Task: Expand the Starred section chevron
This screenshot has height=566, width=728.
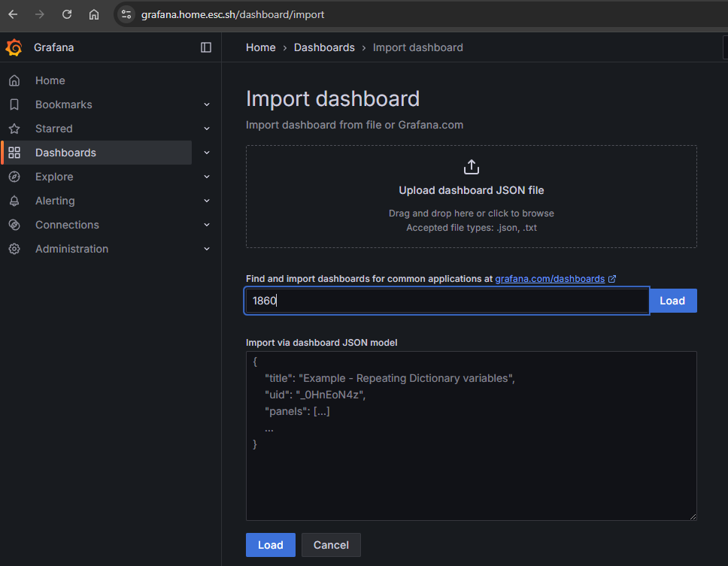Action: [x=207, y=129]
